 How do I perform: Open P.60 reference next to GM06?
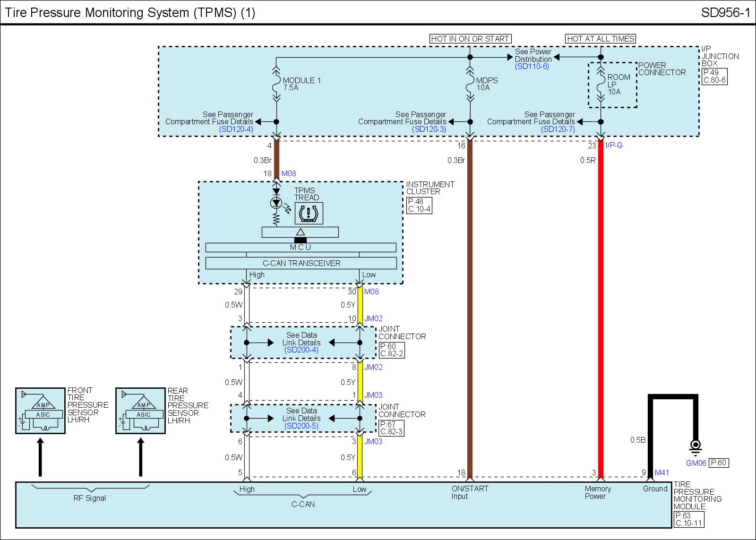(719, 463)
